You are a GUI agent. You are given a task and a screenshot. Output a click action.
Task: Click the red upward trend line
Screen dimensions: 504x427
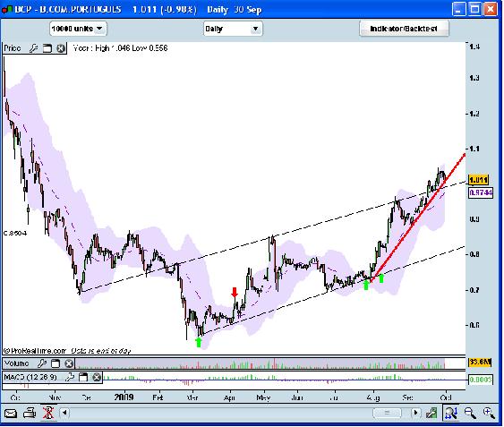tap(418, 218)
